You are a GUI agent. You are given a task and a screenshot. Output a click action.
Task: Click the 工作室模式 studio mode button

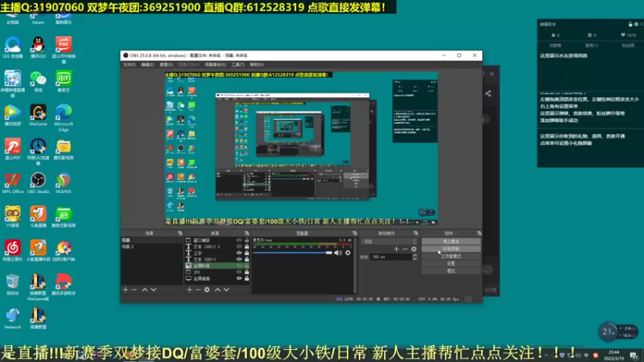(451, 256)
